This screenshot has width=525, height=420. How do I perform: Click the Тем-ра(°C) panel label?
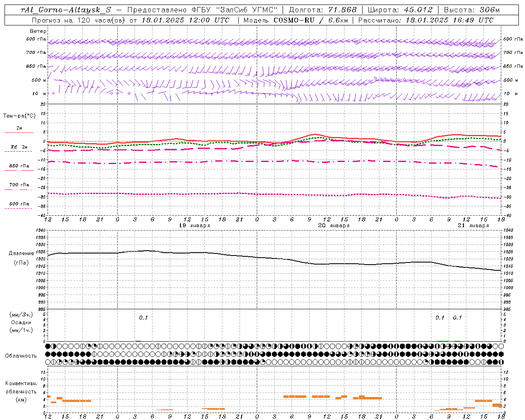coord(19,116)
